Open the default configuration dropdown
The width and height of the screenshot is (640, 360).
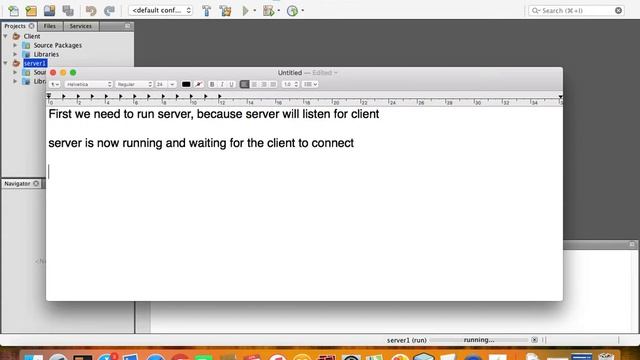pos(160,10)
